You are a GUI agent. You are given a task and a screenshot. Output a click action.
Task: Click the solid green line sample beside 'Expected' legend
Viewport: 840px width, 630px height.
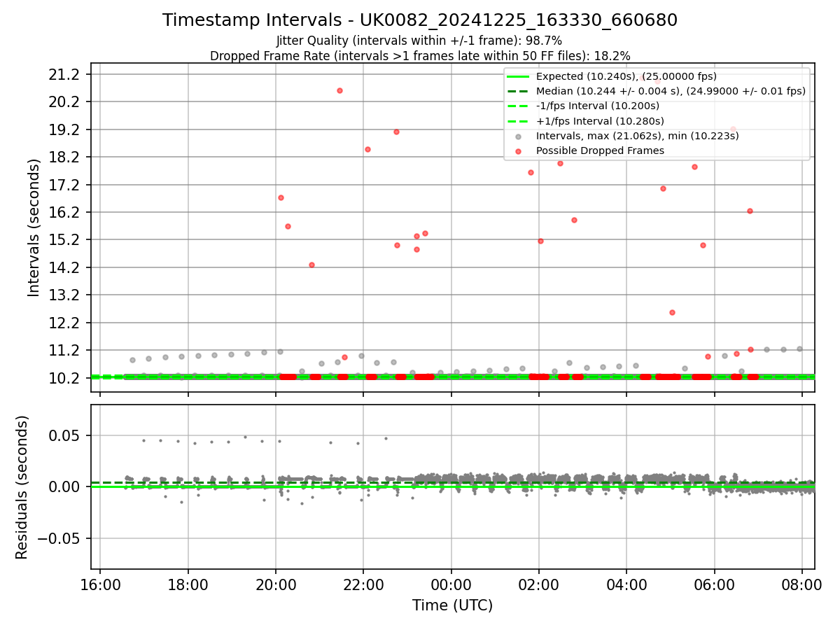click(518, 77)
